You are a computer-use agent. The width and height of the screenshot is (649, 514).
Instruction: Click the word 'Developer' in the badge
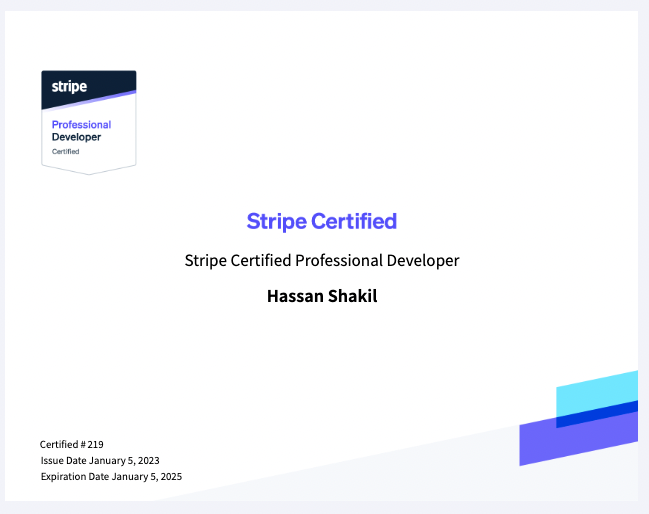pos(76,137)
